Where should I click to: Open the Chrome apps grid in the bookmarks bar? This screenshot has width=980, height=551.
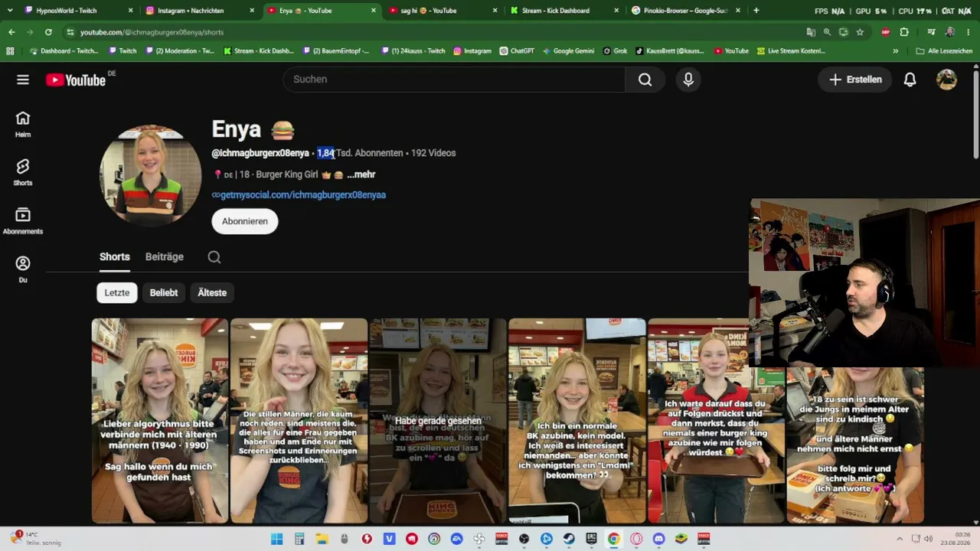click(10, 51)
